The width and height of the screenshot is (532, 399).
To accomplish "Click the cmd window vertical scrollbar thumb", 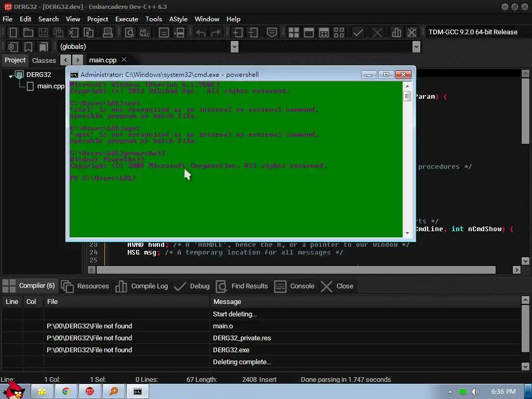I will [x=407, y=96].
